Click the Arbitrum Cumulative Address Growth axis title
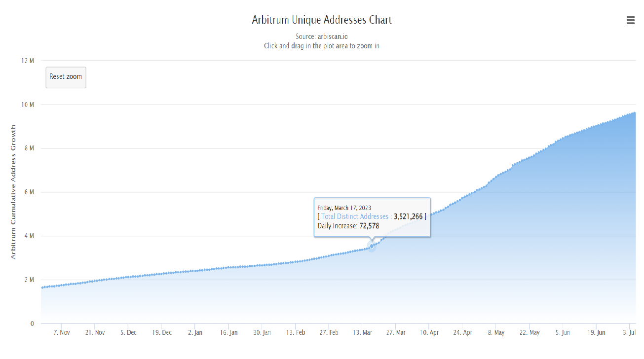644x359 pixels. (13, 192)
